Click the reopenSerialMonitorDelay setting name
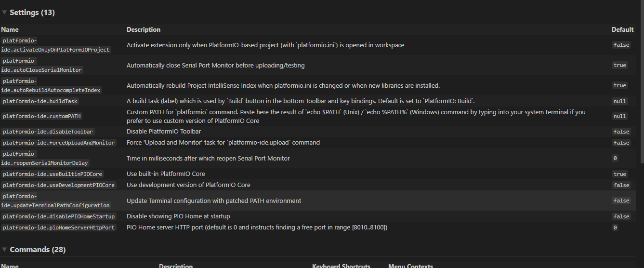 (x=45, y=158)
